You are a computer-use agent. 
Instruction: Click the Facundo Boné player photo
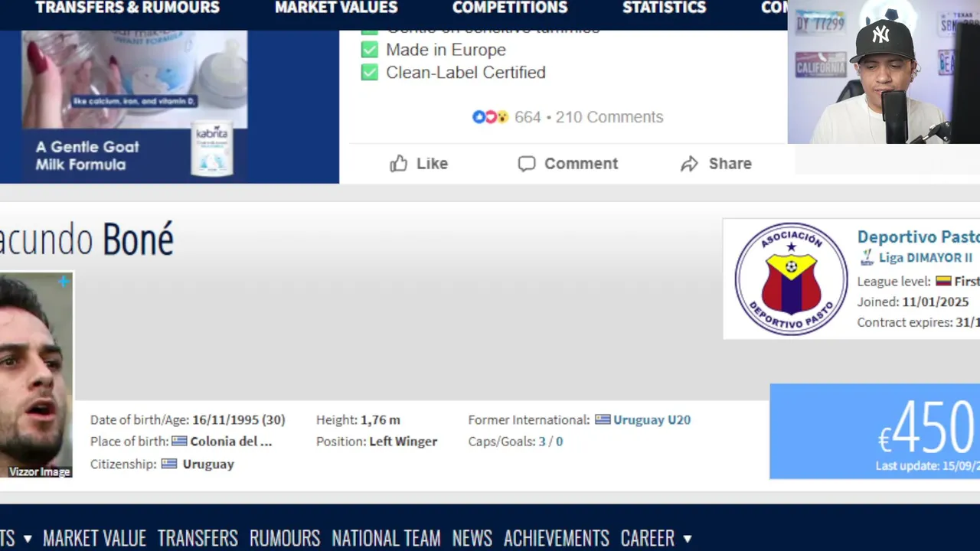tap(36, 375)
